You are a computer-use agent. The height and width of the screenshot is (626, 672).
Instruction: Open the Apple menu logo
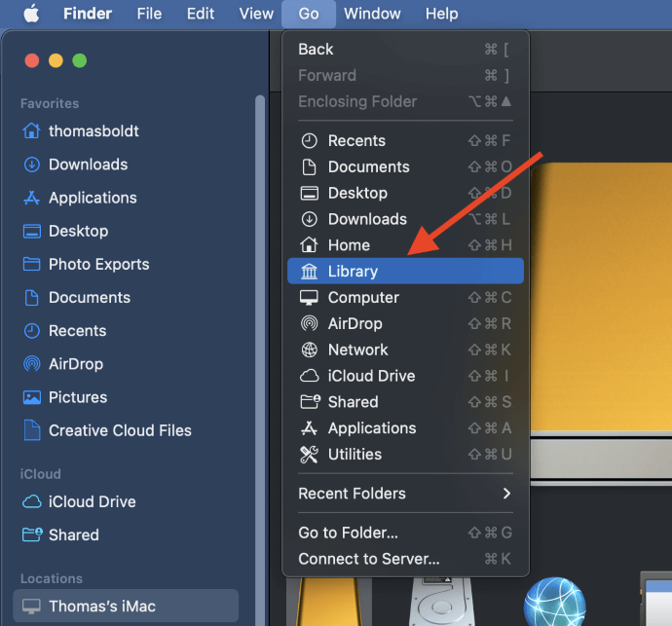coord(32,14)
